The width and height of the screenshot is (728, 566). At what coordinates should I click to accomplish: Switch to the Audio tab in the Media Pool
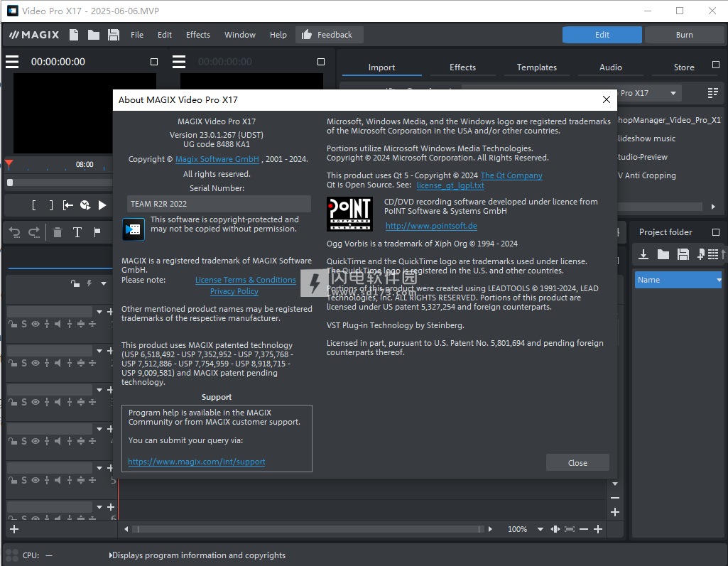(611, 67)
